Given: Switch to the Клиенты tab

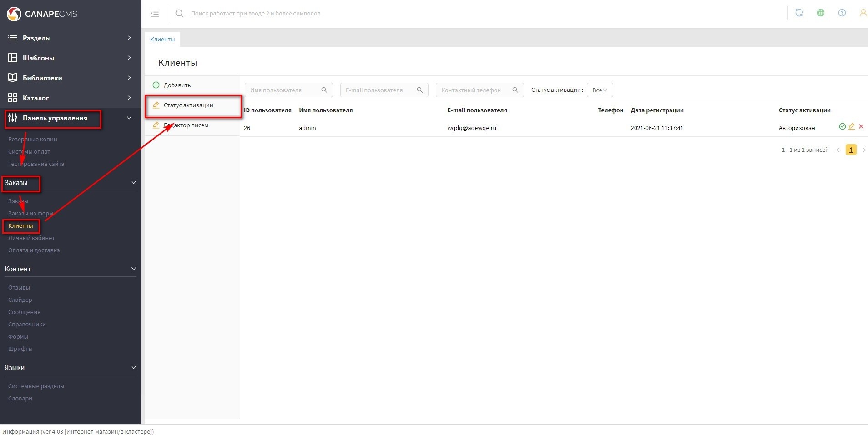Looking at the screenshot, I should coord(162,40).
